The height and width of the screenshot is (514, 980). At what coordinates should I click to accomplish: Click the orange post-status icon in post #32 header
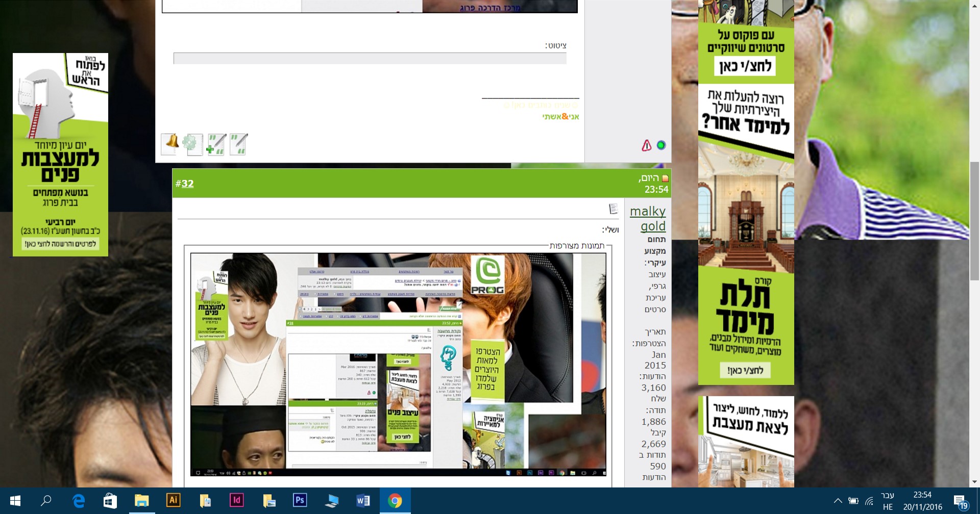coord(665,178)
